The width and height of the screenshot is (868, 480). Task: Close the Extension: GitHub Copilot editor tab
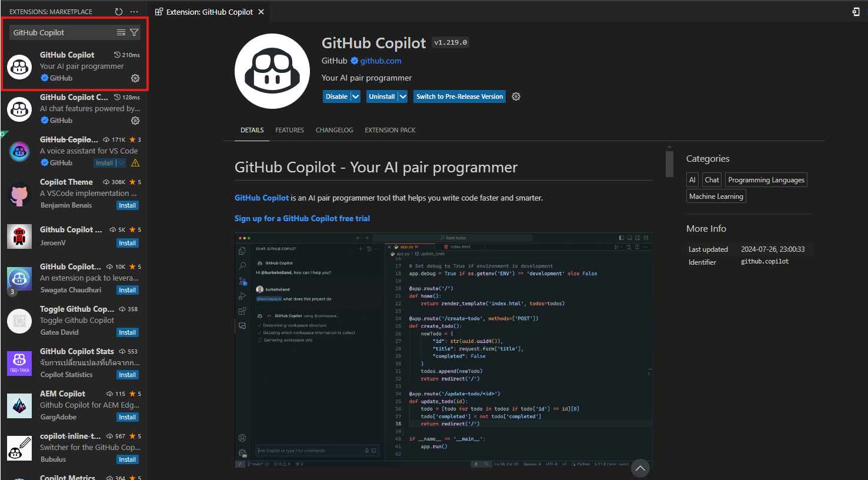[x=261, y=12]
